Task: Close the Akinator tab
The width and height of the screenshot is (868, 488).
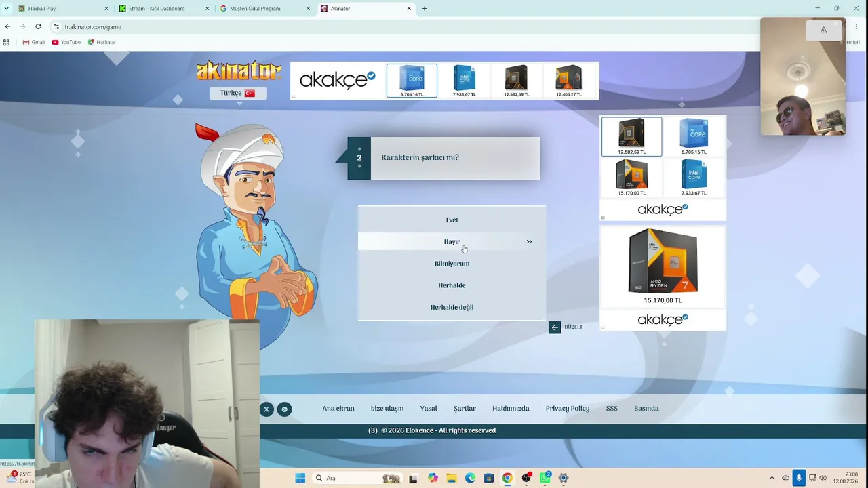Action: [x=409, y=9]
